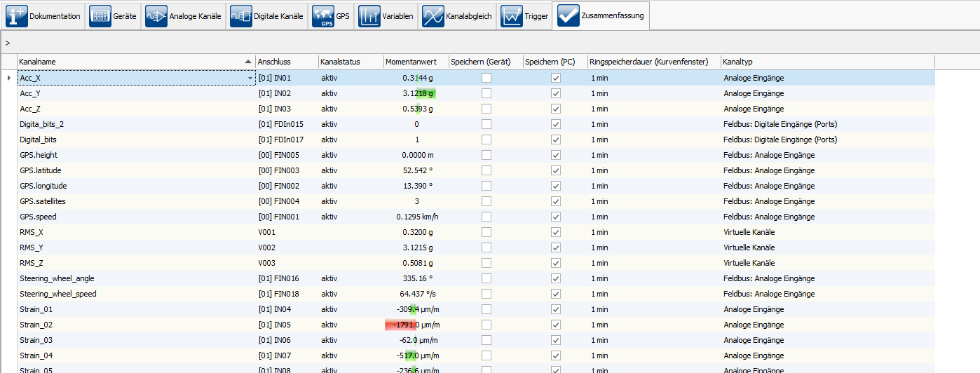Open Digitale Kanäle icon tab
The width and height of the screenshot is (980, 373).
pyautogui.click(x=241, y=16)
